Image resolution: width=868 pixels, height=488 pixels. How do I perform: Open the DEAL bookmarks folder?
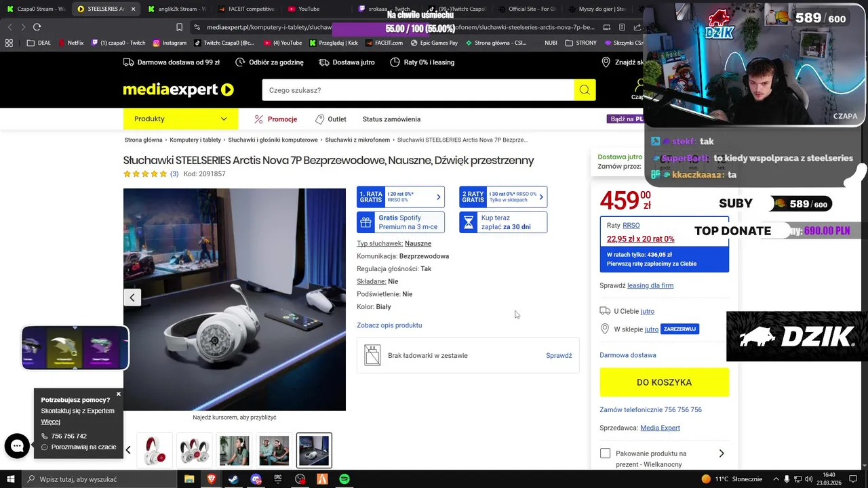[39, 43]
